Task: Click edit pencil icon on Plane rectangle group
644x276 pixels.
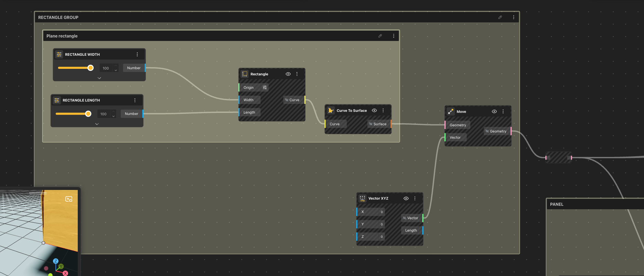Action: (x=380, y=36)
